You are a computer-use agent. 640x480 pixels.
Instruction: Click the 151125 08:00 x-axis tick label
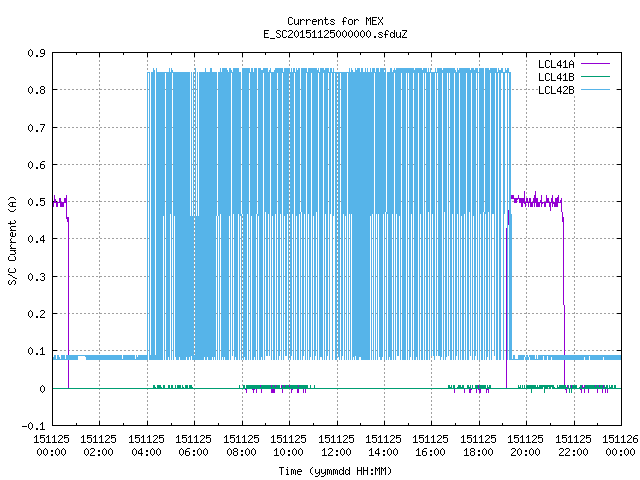[241, 445]
